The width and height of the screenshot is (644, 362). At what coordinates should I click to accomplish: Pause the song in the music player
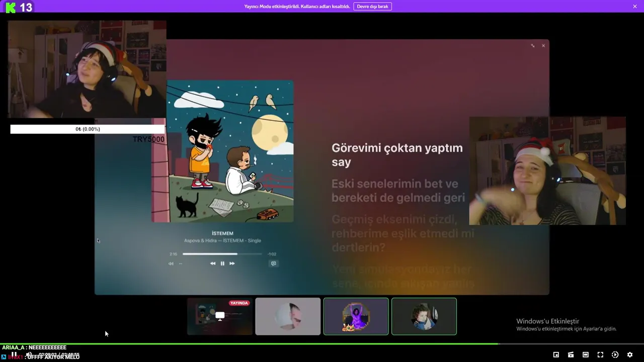[222, 263]
